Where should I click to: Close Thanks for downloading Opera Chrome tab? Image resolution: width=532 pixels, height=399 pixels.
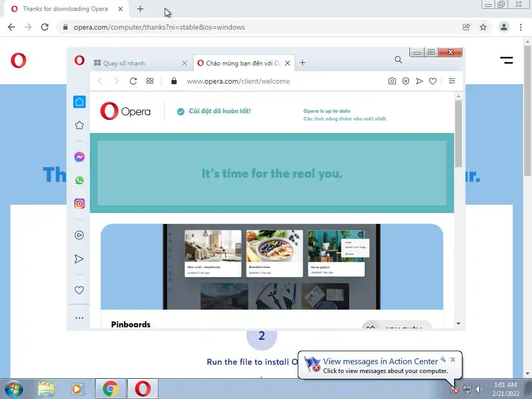[x=121, y=9]
